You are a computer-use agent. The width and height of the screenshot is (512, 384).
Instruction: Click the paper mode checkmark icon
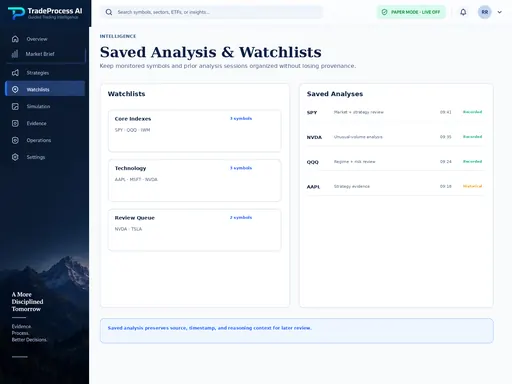point(384,12)
